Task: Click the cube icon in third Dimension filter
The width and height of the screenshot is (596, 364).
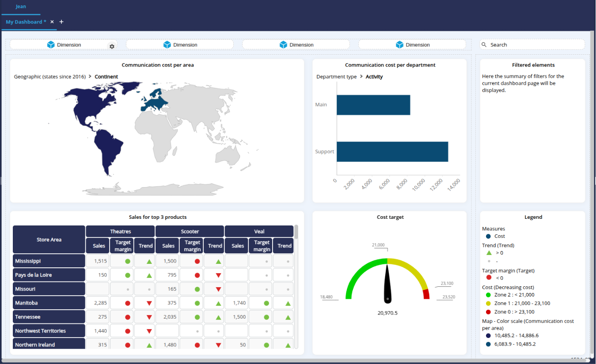Action: coord(283,45)
